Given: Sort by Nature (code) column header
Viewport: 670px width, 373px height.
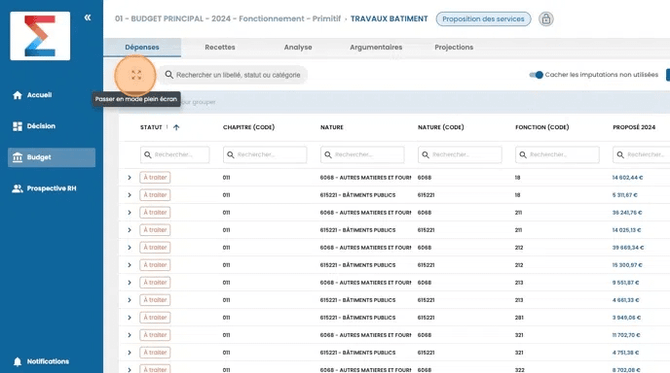Looking at the screenshot, I should (x=441, y=127).
